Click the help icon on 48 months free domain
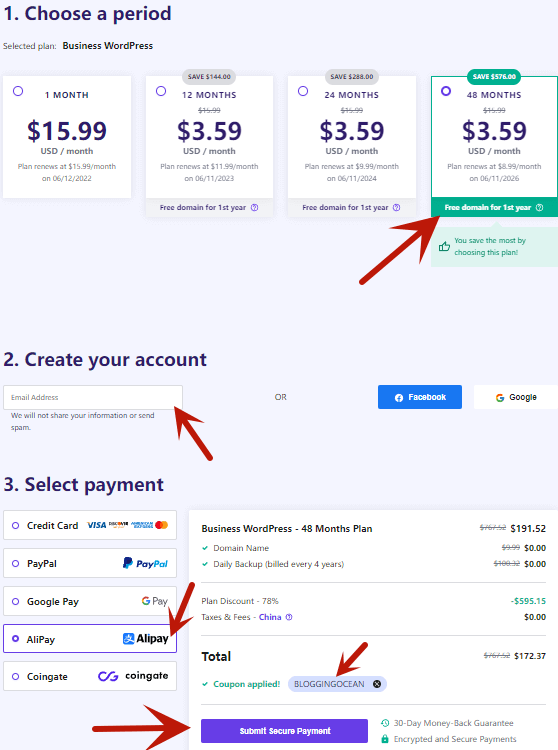This screenshot has width=558, height=750. (x=539, y=208)
